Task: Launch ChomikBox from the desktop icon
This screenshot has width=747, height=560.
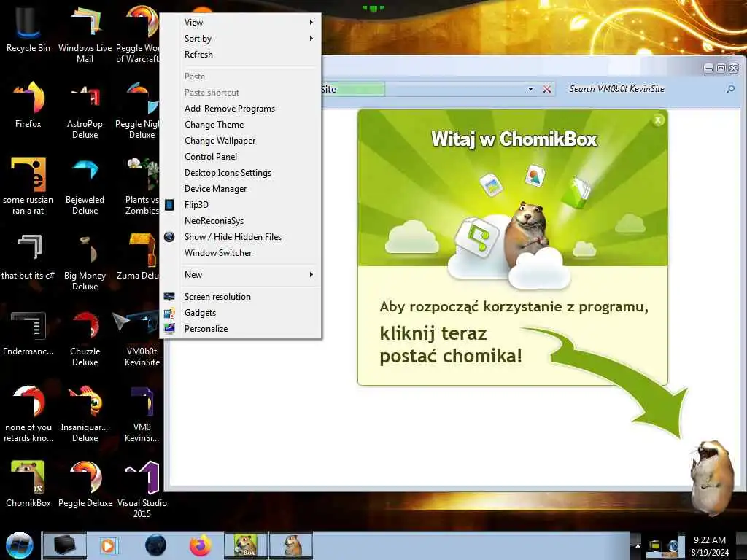Action: pyautogui.click(x=28, y=483)
